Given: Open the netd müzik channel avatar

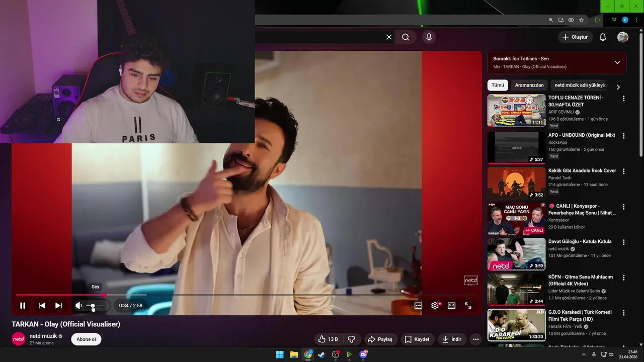Looking at the screenshot, I should (19, 339).
